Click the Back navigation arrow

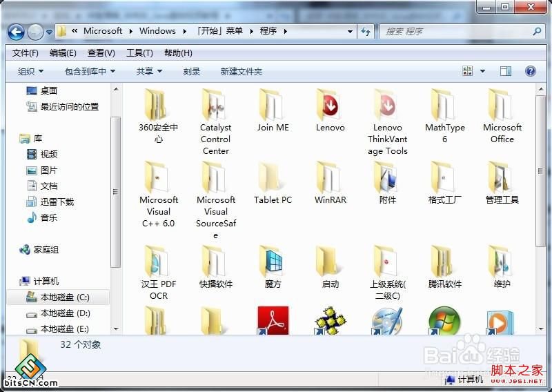[x=16, y=32]
